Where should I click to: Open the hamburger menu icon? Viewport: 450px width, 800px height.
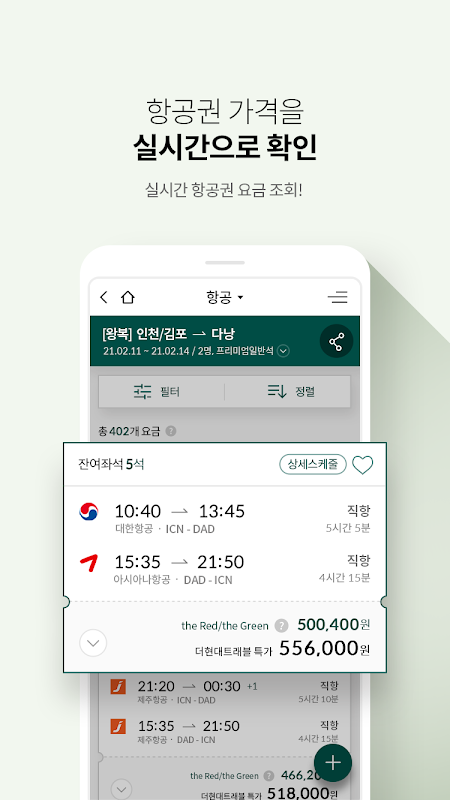(338, 297)
